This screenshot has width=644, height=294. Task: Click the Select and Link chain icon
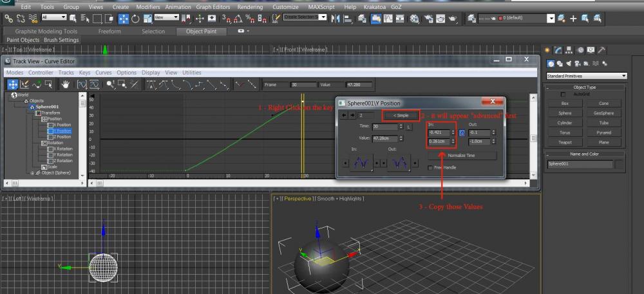coord(8,19)
